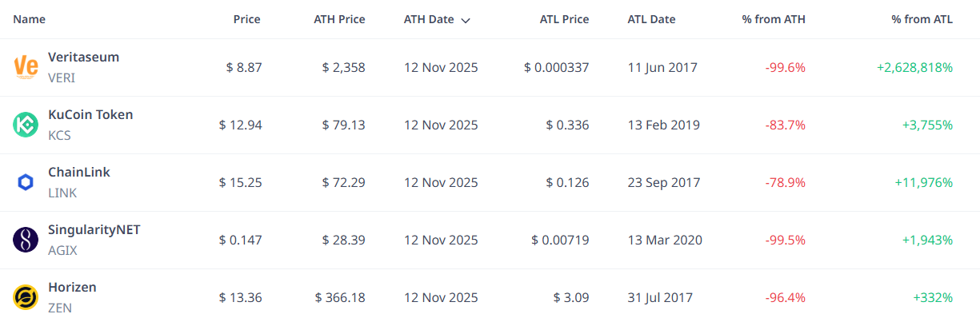Click the ATH Date sort arrow
980x326 pixels.
tap(466, 20)
